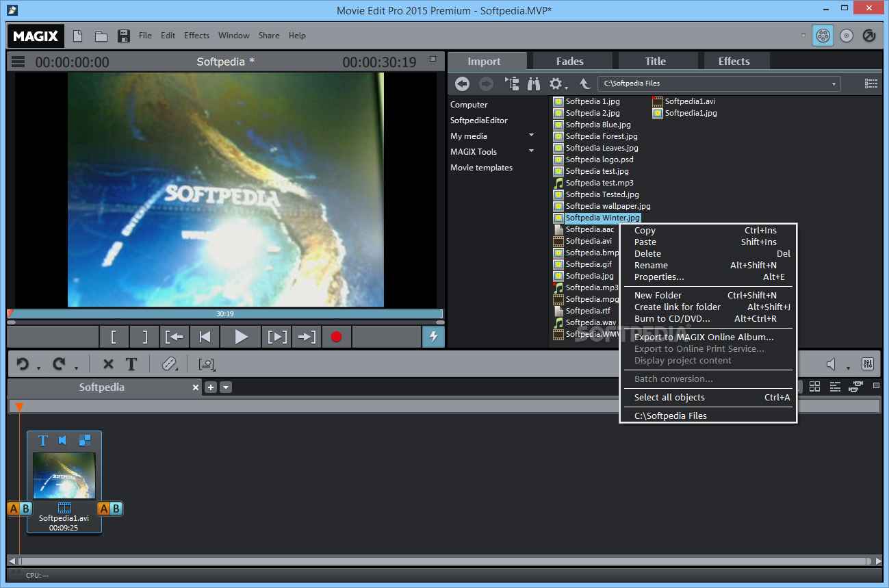Toggle the file list view options icon
Screen dimensions: 889x588
click(871, 84)
